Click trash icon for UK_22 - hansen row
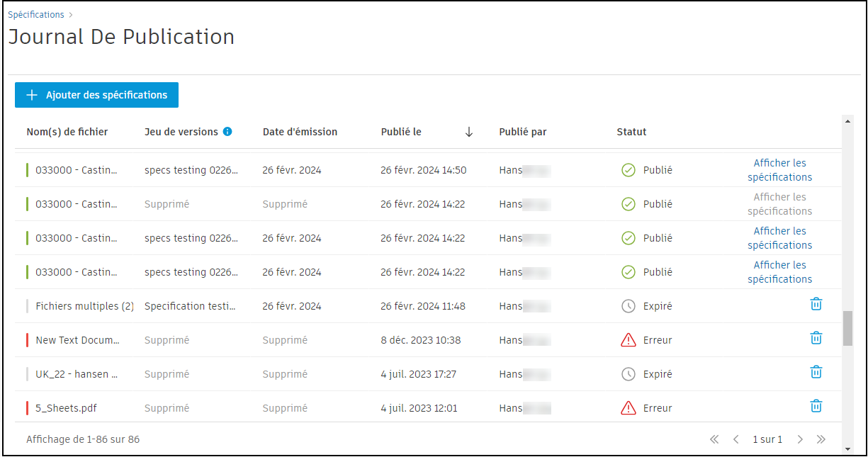The width and height of the screenshot is (868, 457). (x=816, y=372)
